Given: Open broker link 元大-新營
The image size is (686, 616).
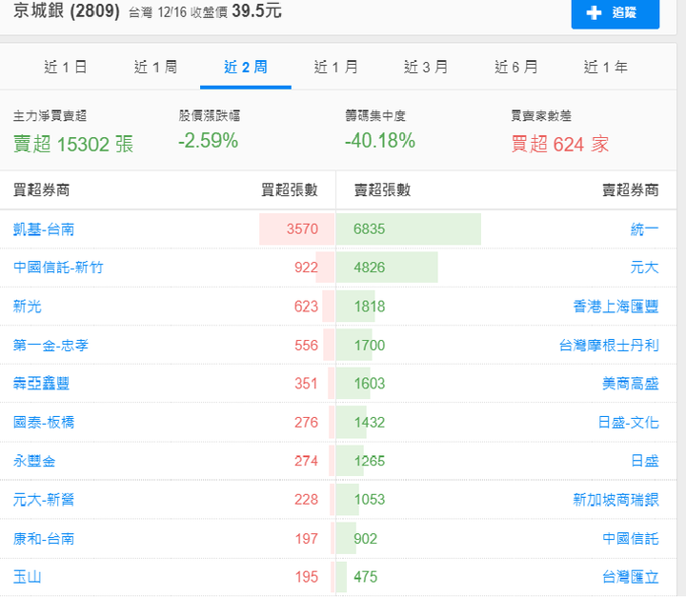Looking at the screenshot, I should coord(43,499).
